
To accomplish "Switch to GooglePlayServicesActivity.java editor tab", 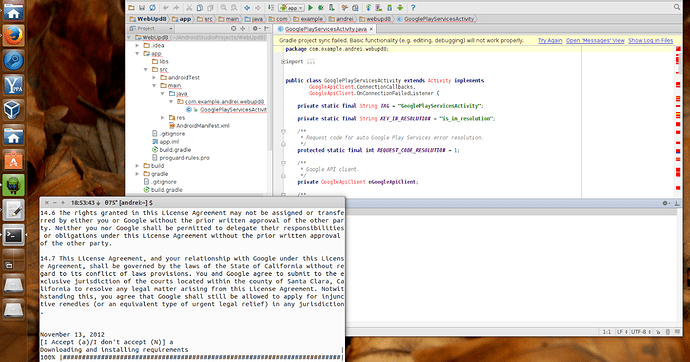I will click(325, 29).
